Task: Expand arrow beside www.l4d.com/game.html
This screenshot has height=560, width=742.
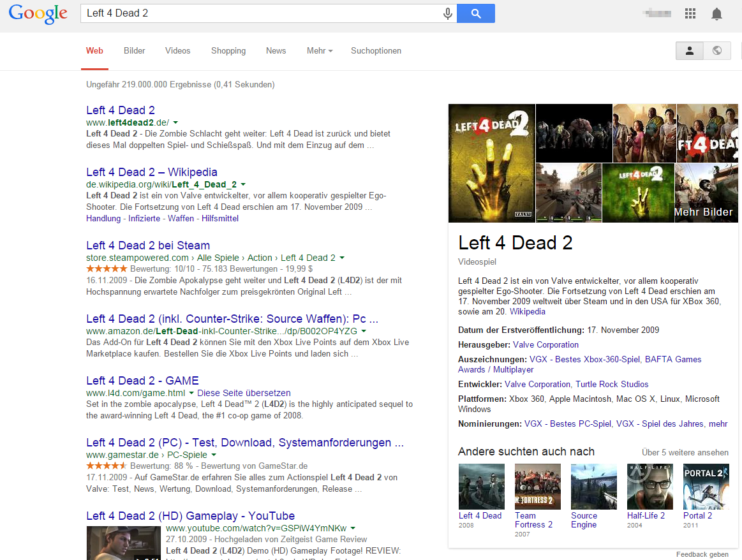Action: pyautogui.click(x=191, y=393)
